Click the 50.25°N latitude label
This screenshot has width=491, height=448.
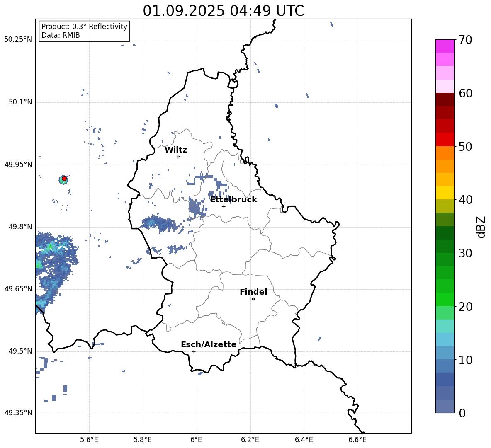click(18, 39)
